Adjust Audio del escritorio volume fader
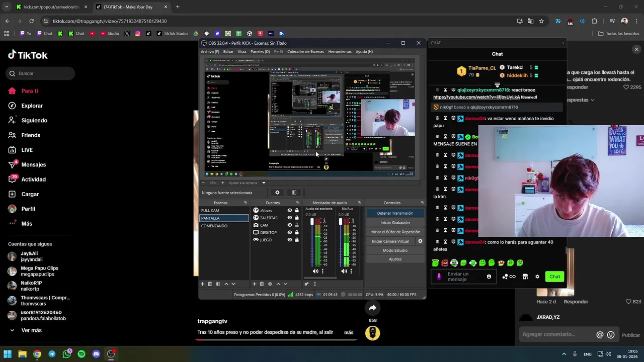The height and width of the screenshot is (362, 644). 312,223
